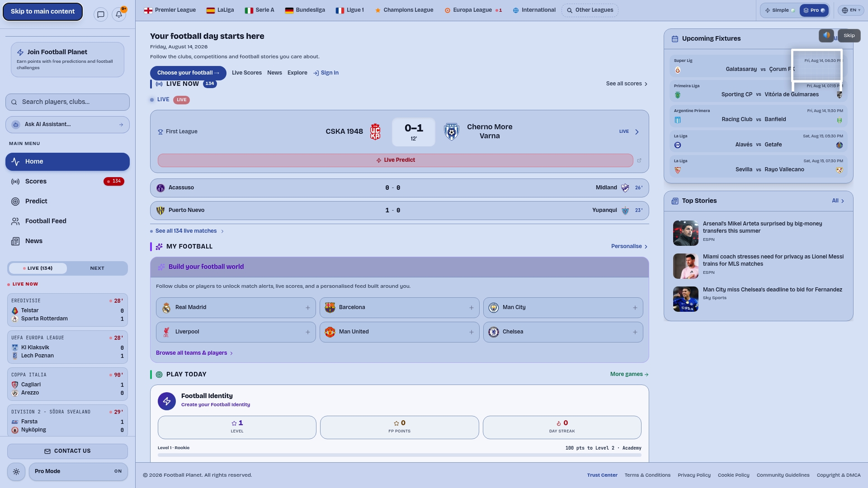The height and width of the screenshot is (488, 868).
Task: Open More games in Play Today
Action: pyautogui.click(x=629, y=375)
